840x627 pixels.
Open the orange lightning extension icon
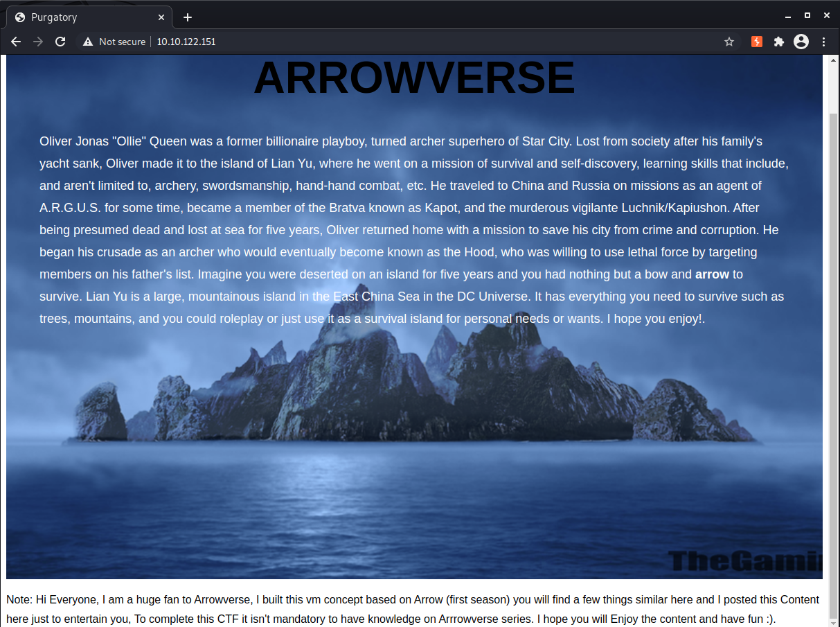pos(757,42)
